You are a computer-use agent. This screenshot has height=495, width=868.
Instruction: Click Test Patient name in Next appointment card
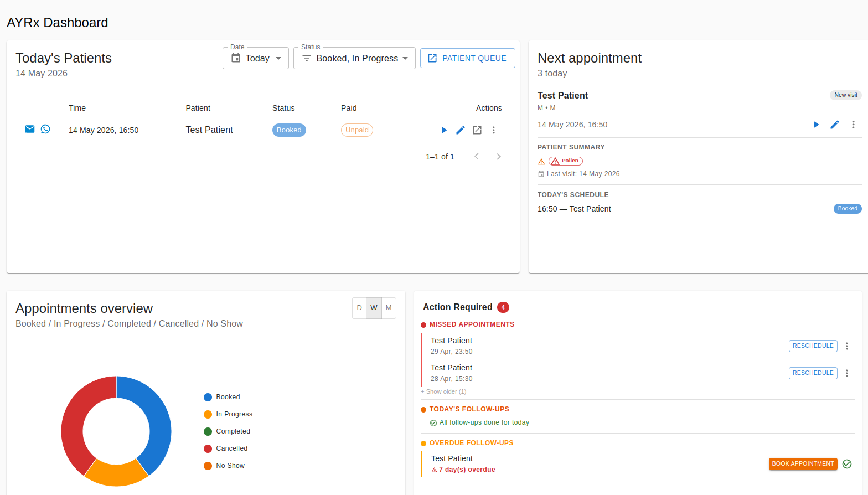(x=562, y=95)
